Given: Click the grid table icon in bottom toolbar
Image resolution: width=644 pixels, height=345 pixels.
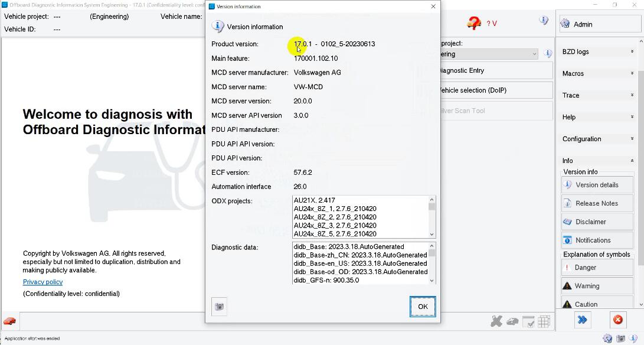Looking at the screenshot, I should pyautogui.click(x=544, y=321).
